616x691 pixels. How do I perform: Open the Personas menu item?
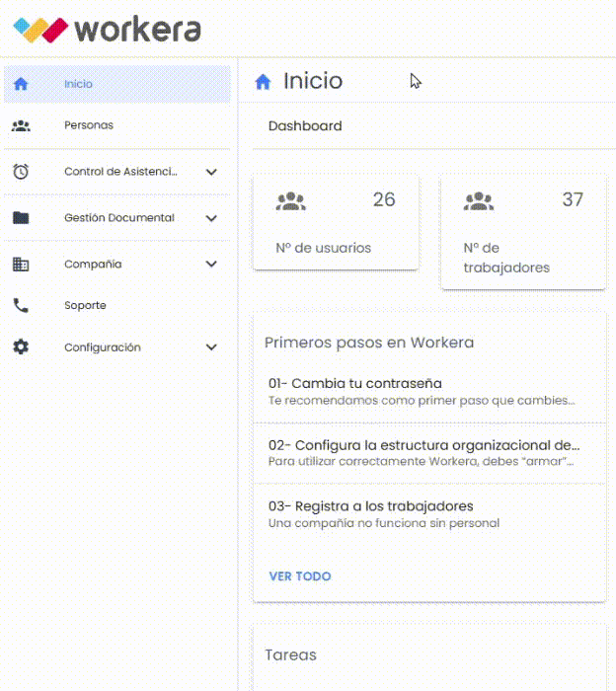89,125
